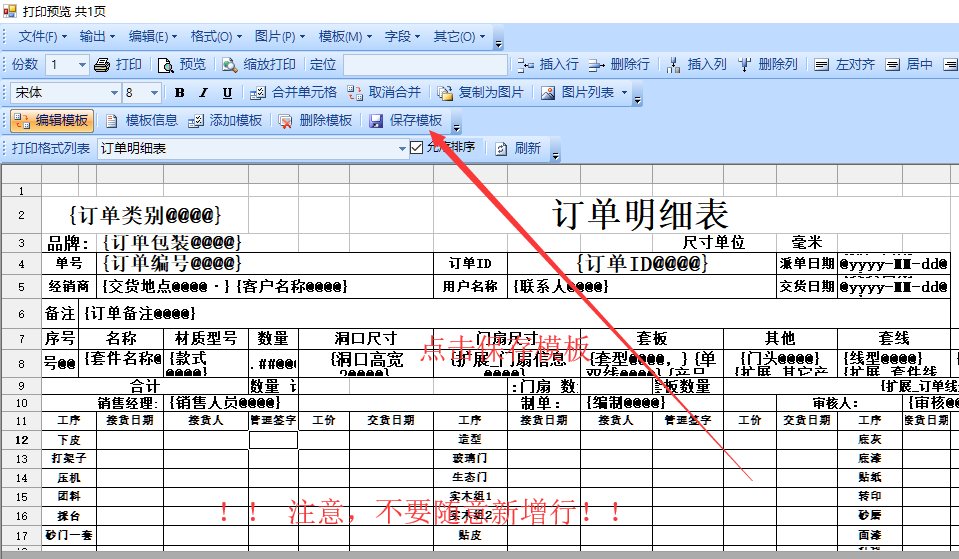
Task: Toggle the 允许排序 checkbox
Action: click(417, 148)
